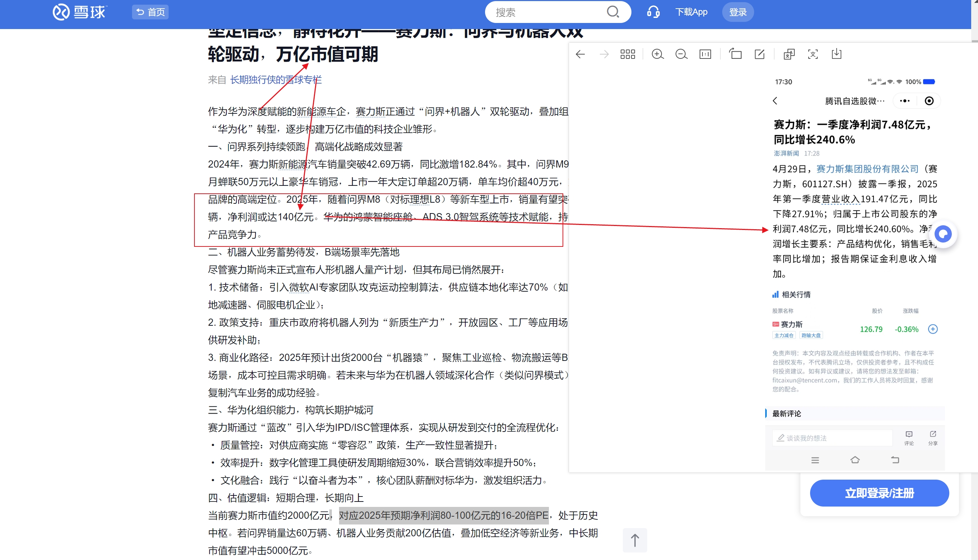Click the article title 万亿市值可期
The image size is (978, 560).
[x=327, y=54]
